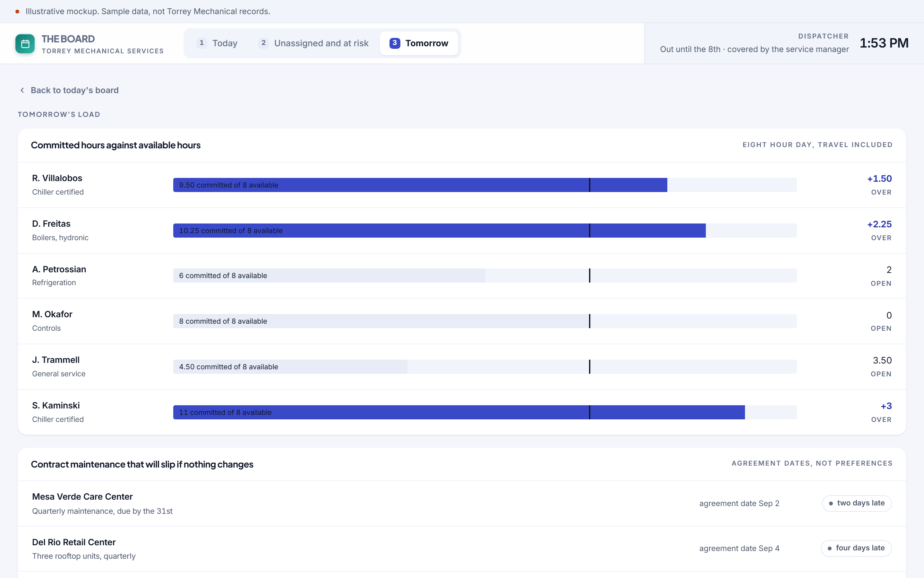Open Mesa Verde Care Center row
Viewport: 924px width, 578px height.
(462, 504)
